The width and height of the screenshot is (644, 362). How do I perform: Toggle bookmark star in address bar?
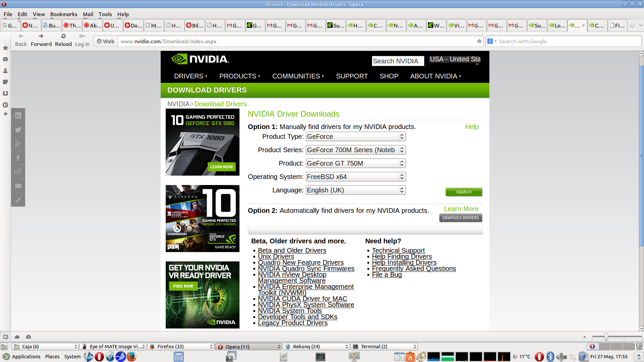pos(479,41)
